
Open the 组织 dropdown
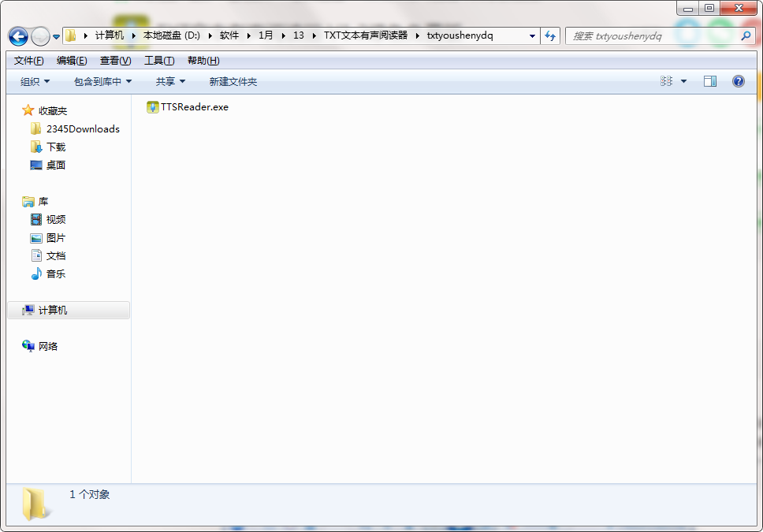(35, 81)
